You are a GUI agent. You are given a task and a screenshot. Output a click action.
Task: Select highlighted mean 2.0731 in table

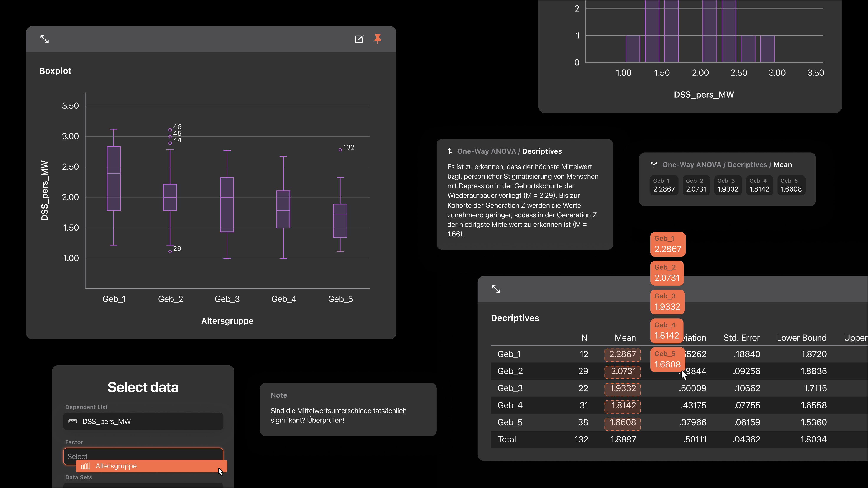pyautogui.click(x=623, y=371)
